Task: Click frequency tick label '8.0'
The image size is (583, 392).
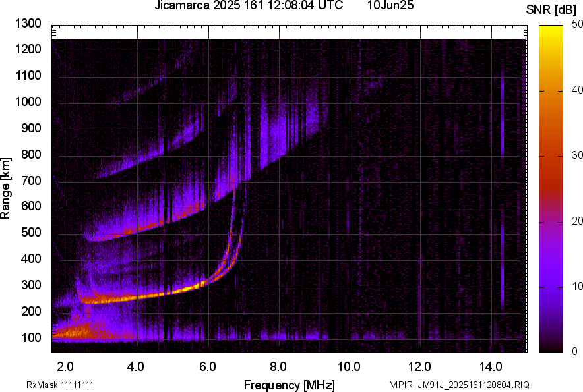Action: click(278, 367)
